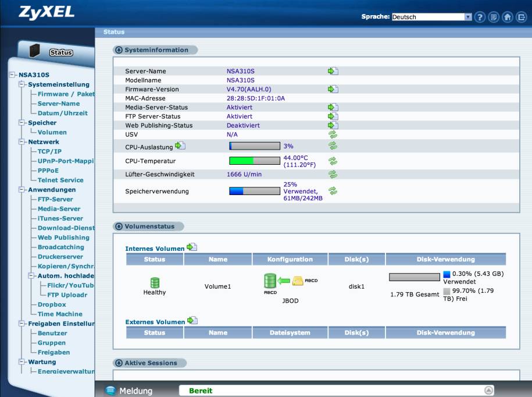This screenshot has height=397, width=532.
Task: Collapse the Netzwerk tree node
Action: (22, 141)
